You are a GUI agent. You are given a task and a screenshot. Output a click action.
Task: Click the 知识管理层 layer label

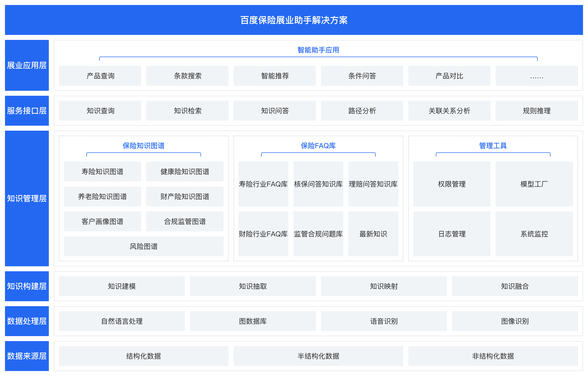coord(27,198)
